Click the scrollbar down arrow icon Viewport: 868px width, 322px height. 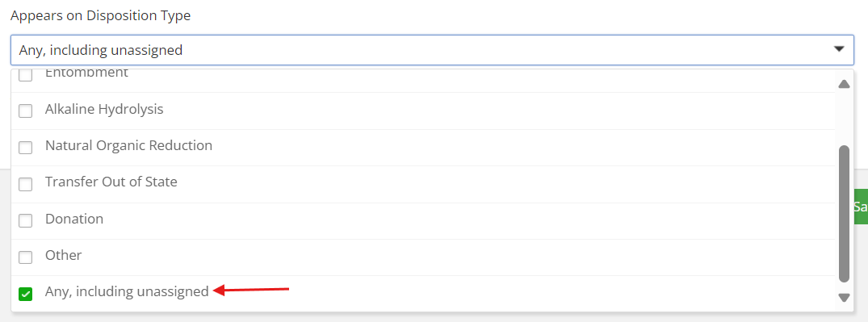click(x=844, y=298)
